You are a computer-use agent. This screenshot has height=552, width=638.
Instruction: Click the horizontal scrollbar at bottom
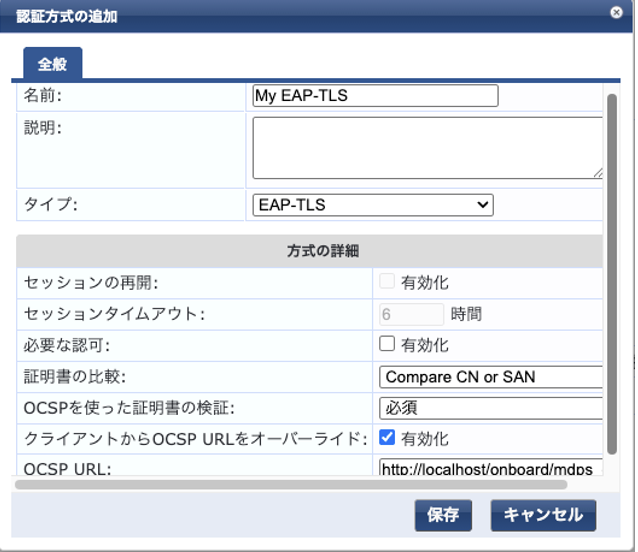[x=290, y=485]
